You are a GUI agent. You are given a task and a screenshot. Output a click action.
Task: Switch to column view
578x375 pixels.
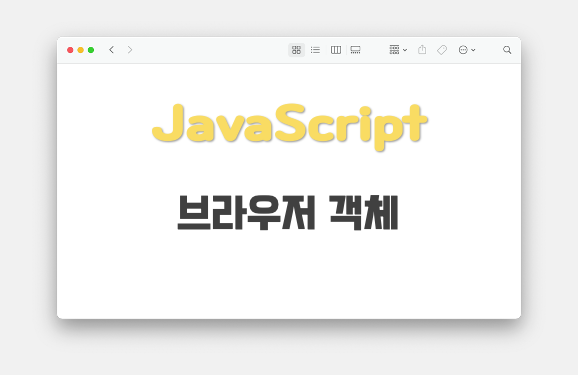336,50
